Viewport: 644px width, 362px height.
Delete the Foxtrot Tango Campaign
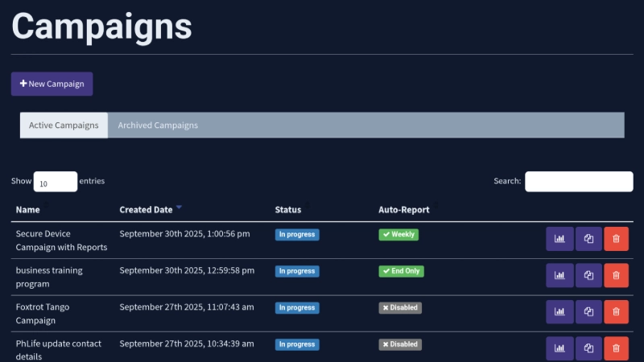pos(616,311)
